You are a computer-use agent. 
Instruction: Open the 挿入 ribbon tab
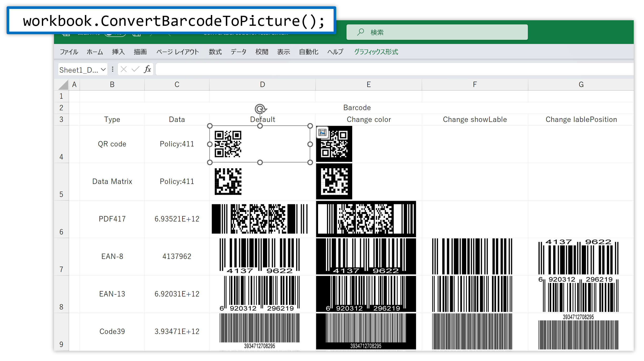pos(118,52)
